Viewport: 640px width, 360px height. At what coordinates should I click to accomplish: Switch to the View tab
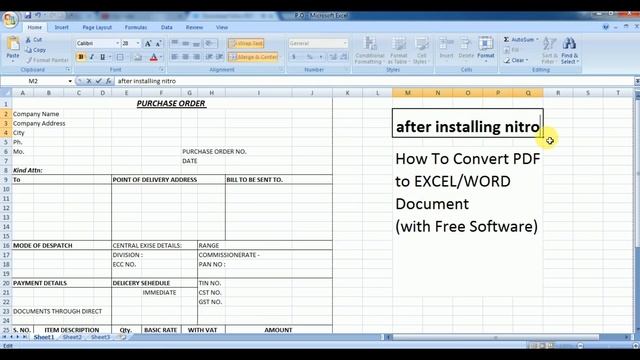222,27
